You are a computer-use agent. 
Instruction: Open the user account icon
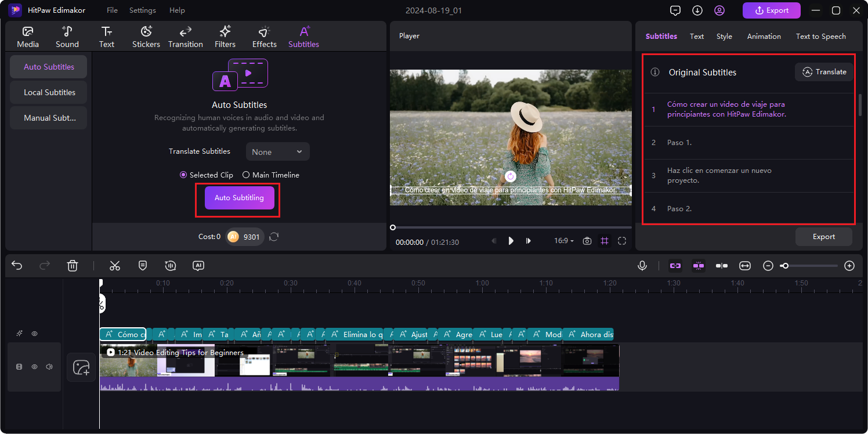(x=719, y=10)
